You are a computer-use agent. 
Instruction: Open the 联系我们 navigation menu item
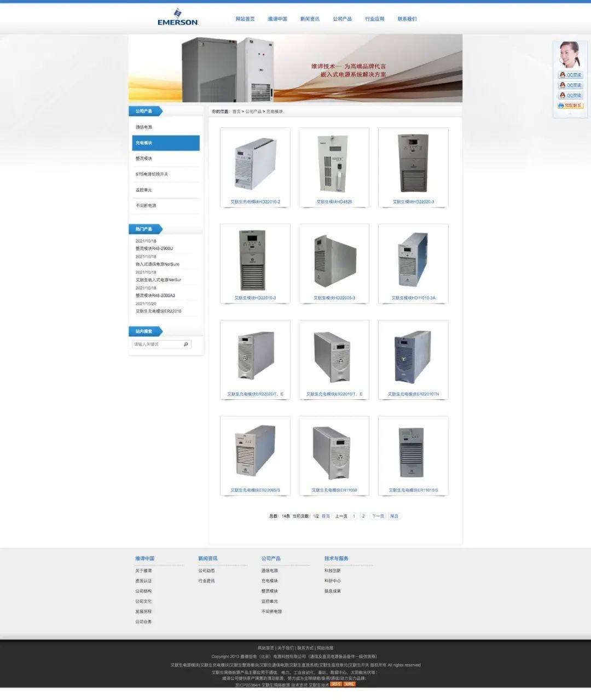point(407,19)
